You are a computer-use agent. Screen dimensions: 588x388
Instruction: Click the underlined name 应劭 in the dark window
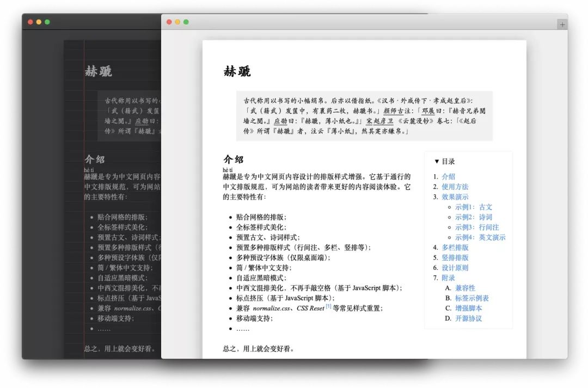point(142,121)
